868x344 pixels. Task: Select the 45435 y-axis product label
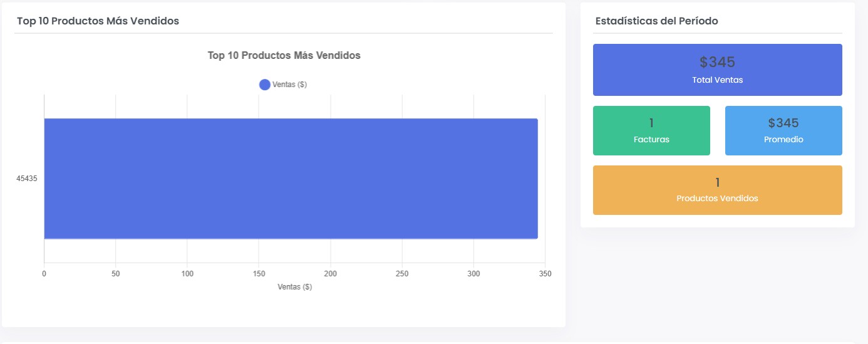[27, 179]
